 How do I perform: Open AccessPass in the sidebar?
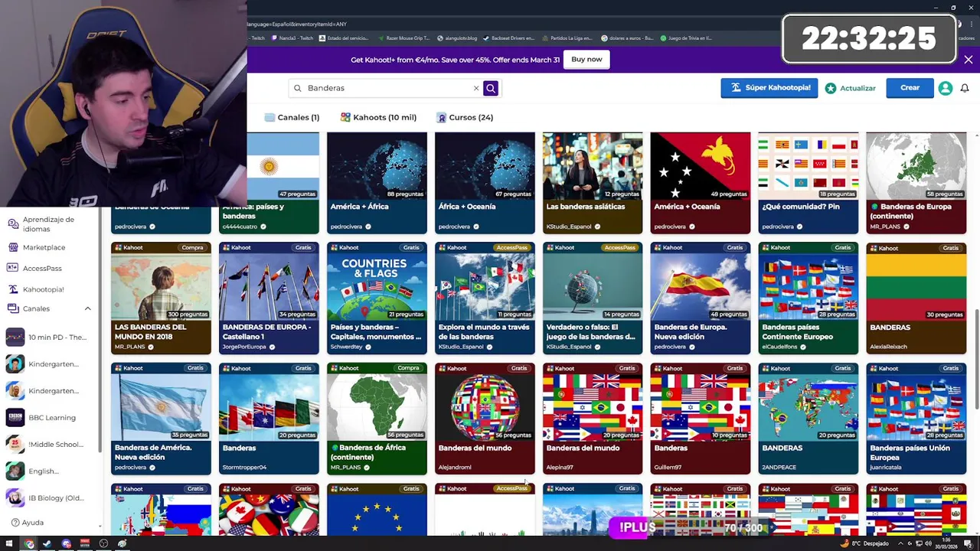point(42,268)
